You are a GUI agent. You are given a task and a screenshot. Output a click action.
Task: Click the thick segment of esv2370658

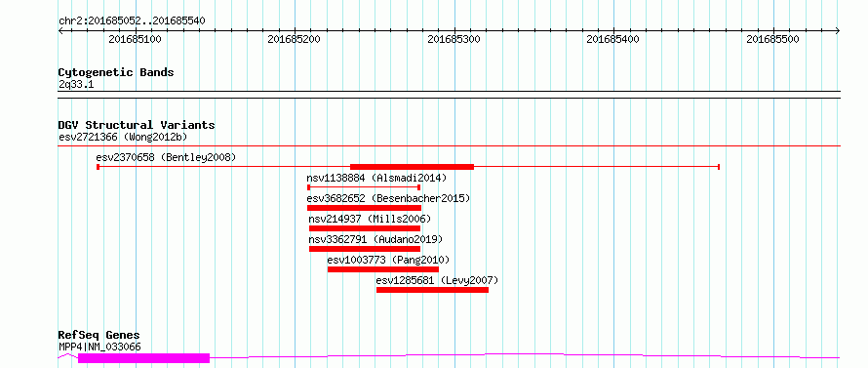(x=413, y=167)
